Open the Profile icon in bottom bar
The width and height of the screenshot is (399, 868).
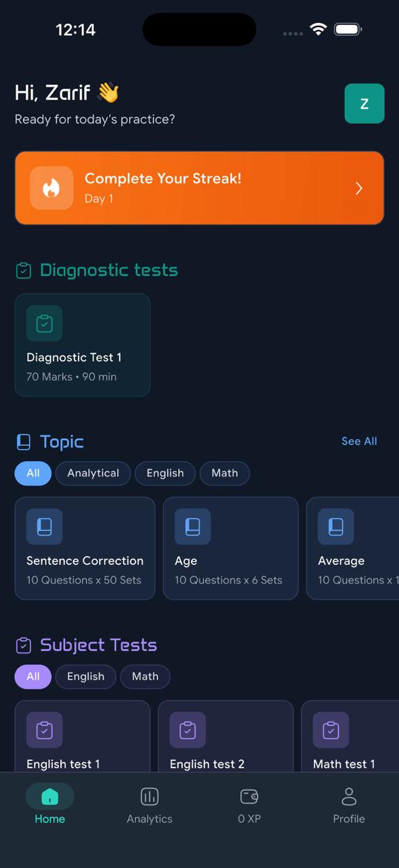click(x=349, y=796)
